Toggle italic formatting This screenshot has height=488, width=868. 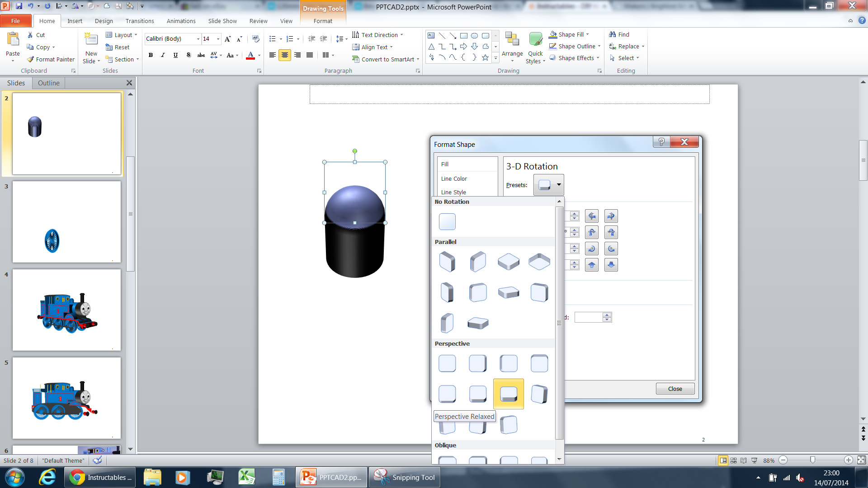point(163,55)
